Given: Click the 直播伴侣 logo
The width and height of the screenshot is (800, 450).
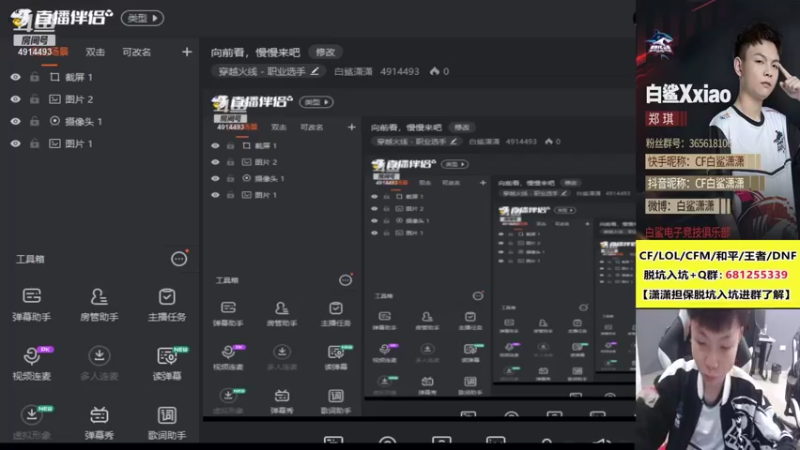Looking at the screenshot, I should [61, 19].
